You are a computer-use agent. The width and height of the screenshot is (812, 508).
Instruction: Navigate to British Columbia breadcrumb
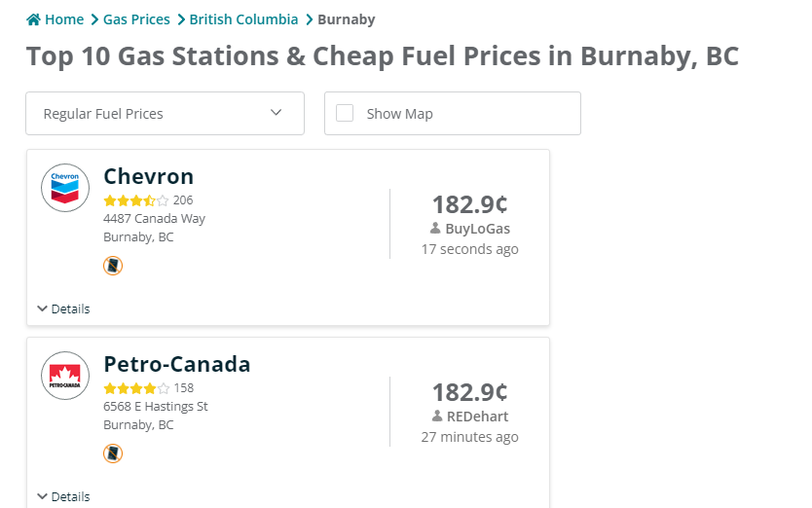(x=243, y=19)
